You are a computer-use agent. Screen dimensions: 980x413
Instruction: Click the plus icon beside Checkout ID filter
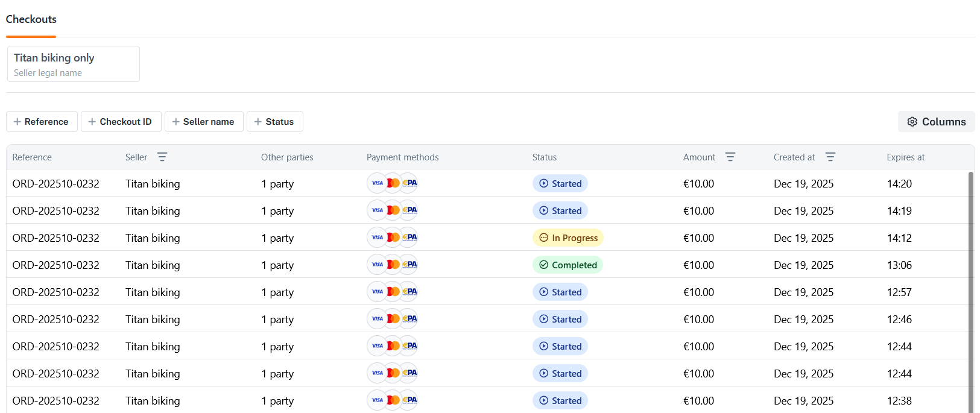(x=92, y=122)
